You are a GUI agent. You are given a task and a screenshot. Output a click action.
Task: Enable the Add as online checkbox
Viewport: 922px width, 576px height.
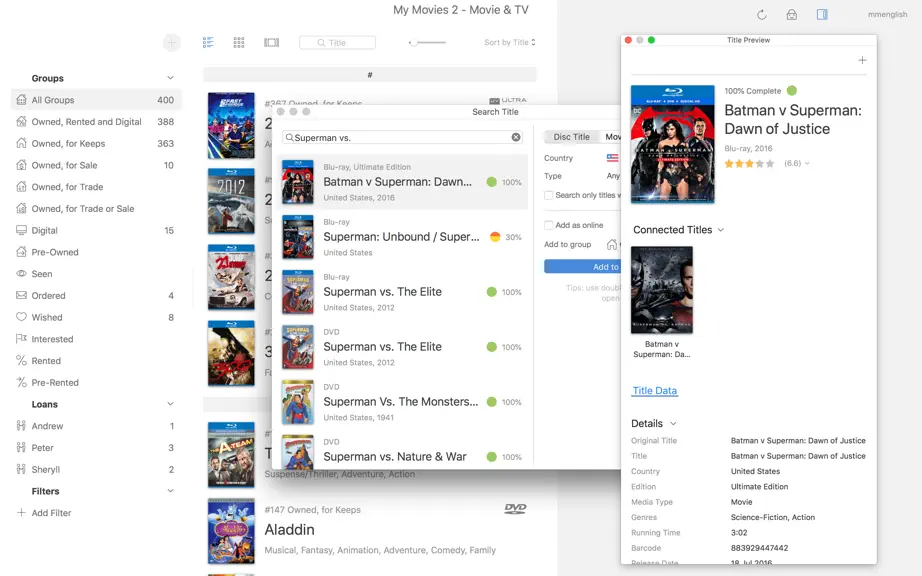(548, 225)
